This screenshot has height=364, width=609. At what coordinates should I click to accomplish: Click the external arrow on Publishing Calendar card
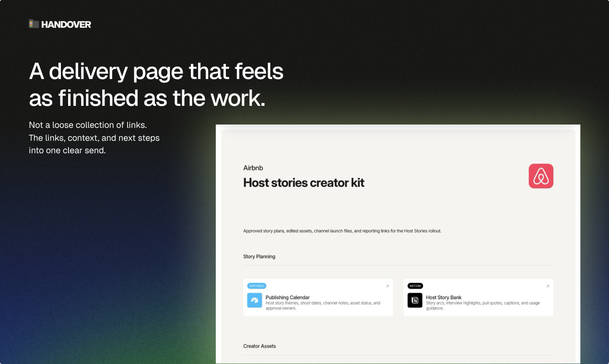(387, 286)
